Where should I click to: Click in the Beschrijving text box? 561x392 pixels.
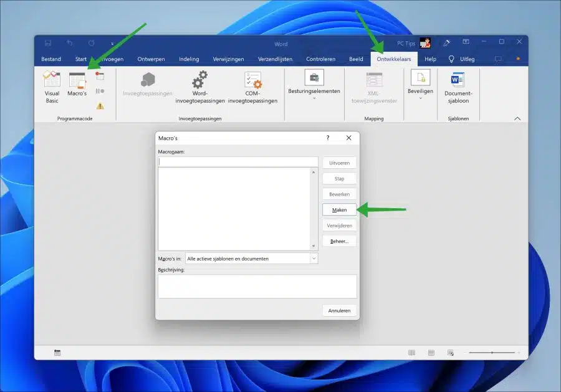tap(257, 286)
